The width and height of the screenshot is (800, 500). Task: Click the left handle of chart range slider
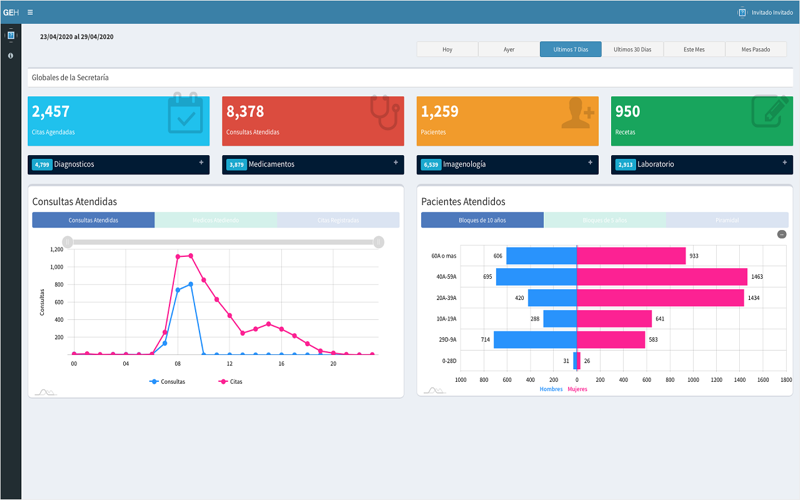(67, 242)
